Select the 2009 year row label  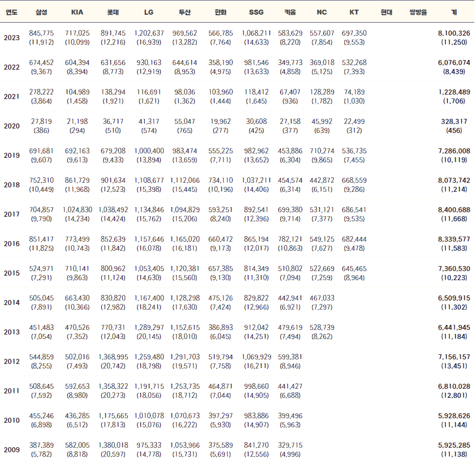(x=11, y=450)
